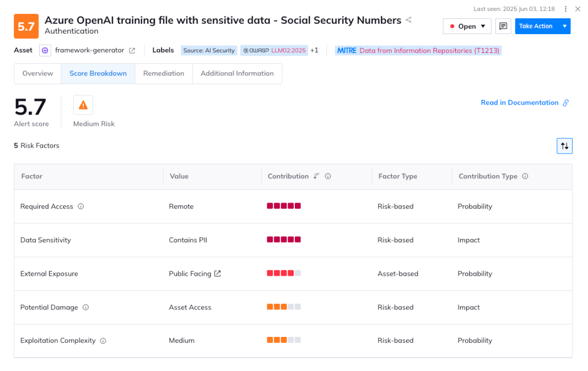Click the framework-generator asset type icon
Screen dimensions: 588x371
(45, 50)
